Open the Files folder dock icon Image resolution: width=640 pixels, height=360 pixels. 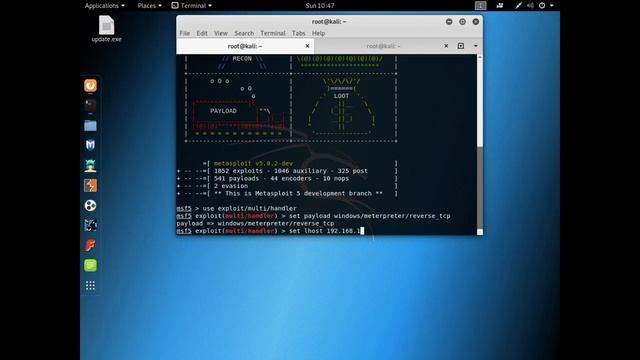[90, 125]
